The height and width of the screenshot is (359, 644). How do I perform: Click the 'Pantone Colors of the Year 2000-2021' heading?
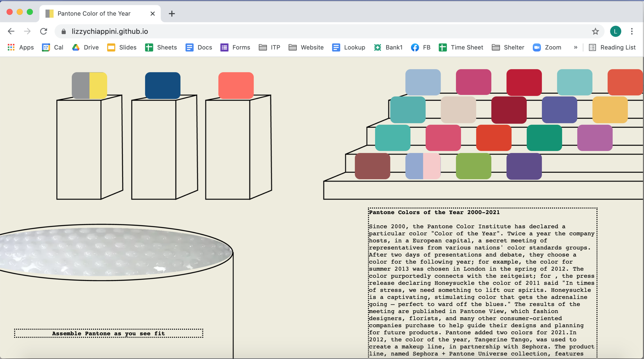(x=434, y=212)
